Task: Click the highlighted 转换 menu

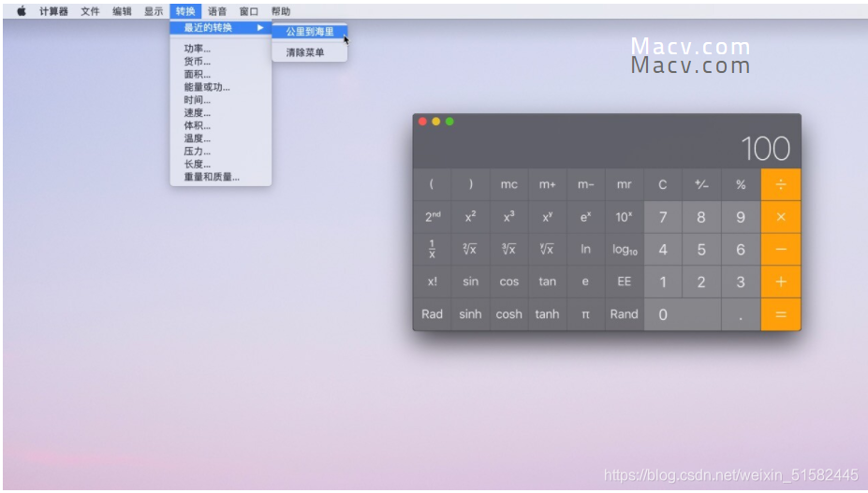Action: click(x=185, y=11)
